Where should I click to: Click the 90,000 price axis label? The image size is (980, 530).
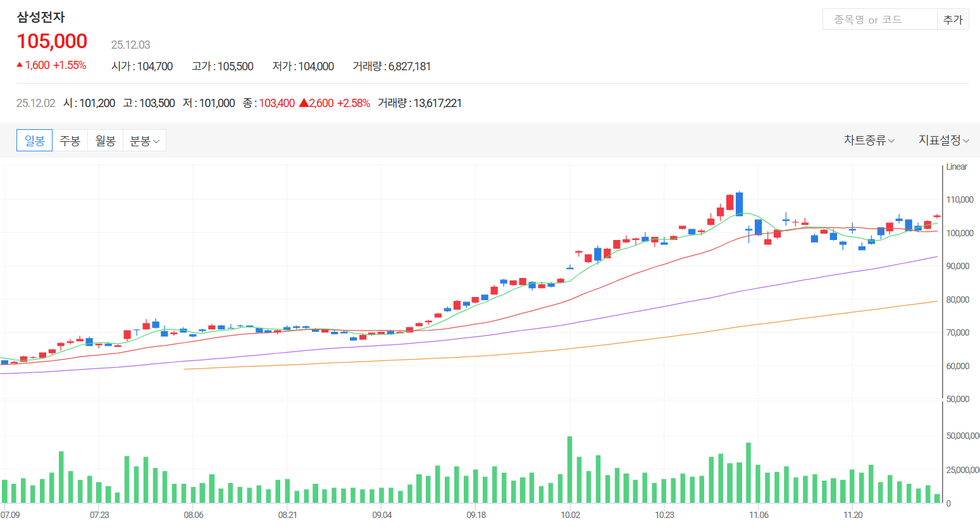(x=957, y=266)
